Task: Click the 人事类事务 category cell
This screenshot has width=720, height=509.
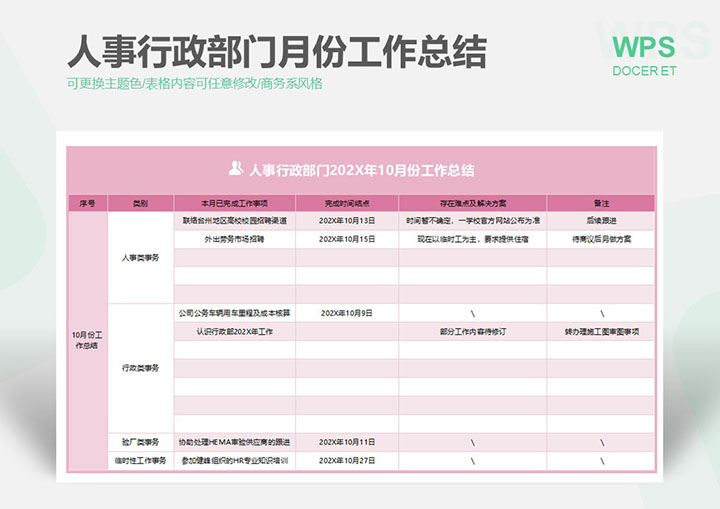Action: point(140,257)
